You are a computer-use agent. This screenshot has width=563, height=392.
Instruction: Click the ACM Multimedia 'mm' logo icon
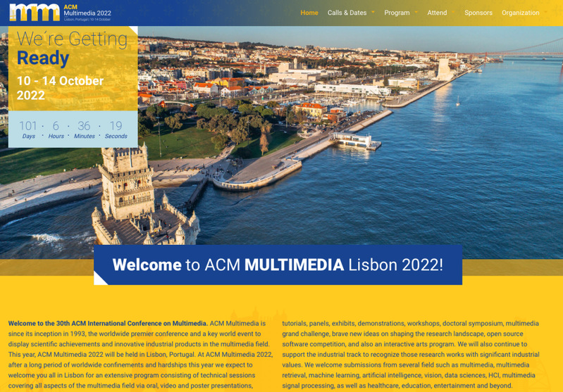point(35,12)
